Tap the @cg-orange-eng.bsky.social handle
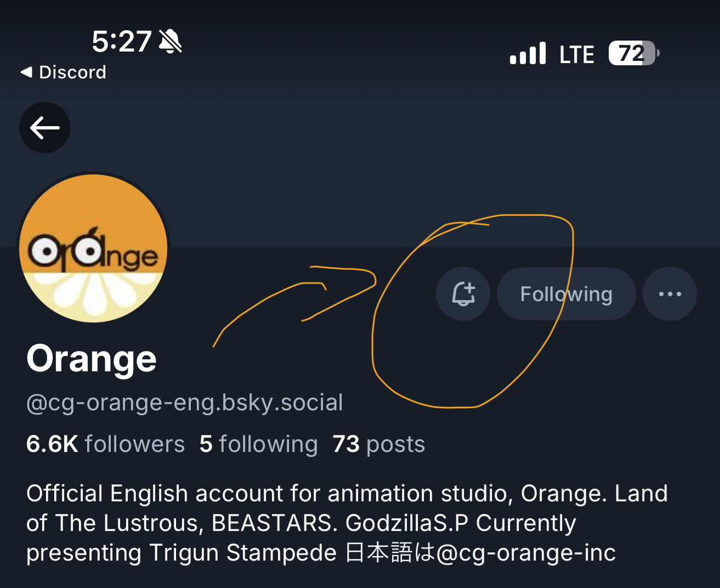Viewport: 720px width, 588px height. pos(184,403)
